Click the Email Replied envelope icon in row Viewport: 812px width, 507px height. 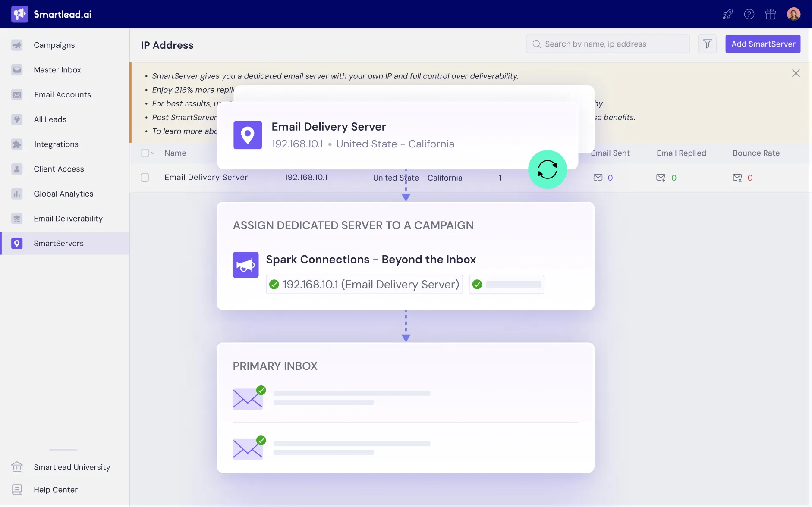point(661,178)
